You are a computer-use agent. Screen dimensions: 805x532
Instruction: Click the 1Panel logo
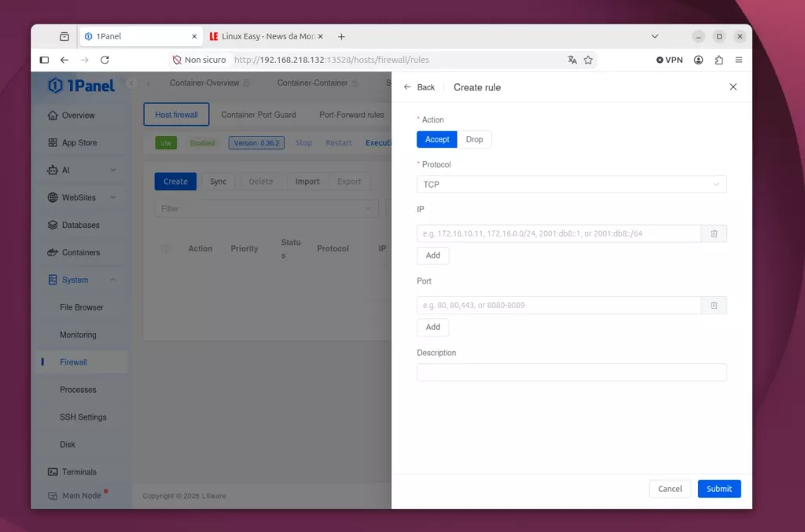coord(81,86)
